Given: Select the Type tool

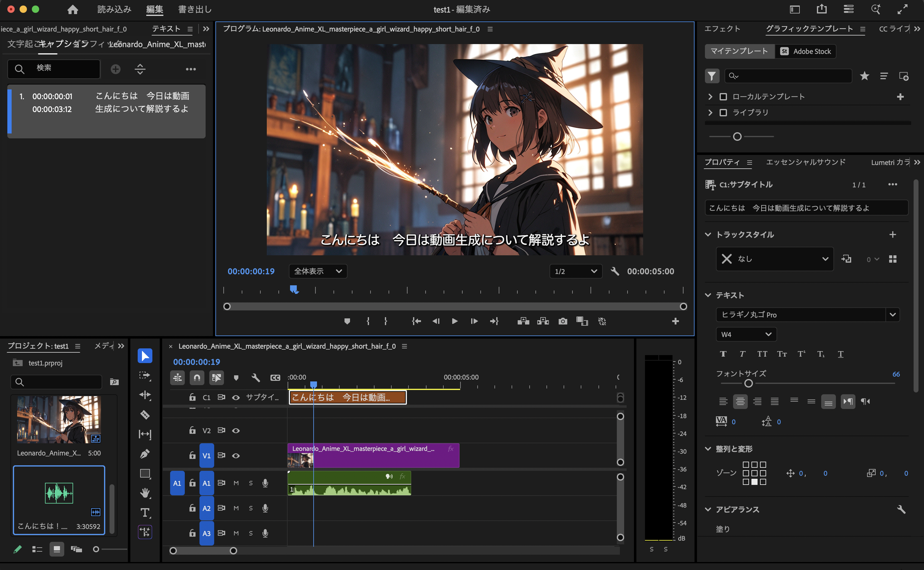Looking at the screenshot, I should click(145, 513).
